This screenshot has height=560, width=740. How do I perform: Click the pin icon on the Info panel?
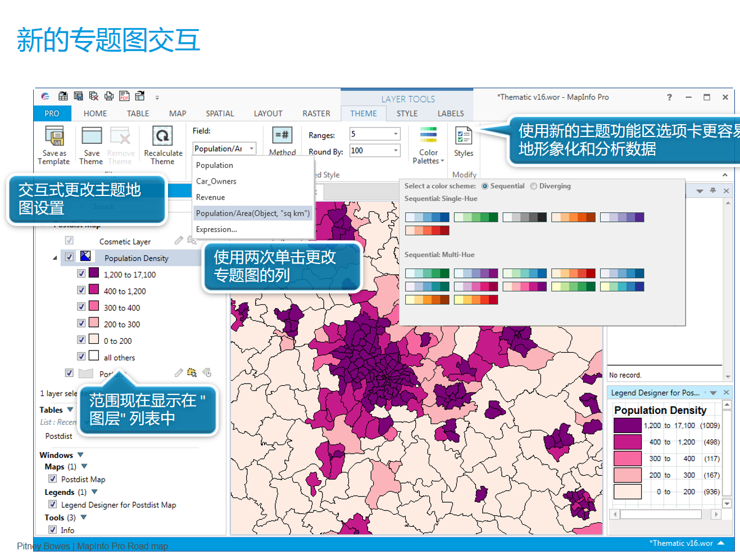(x=712, y=191)
